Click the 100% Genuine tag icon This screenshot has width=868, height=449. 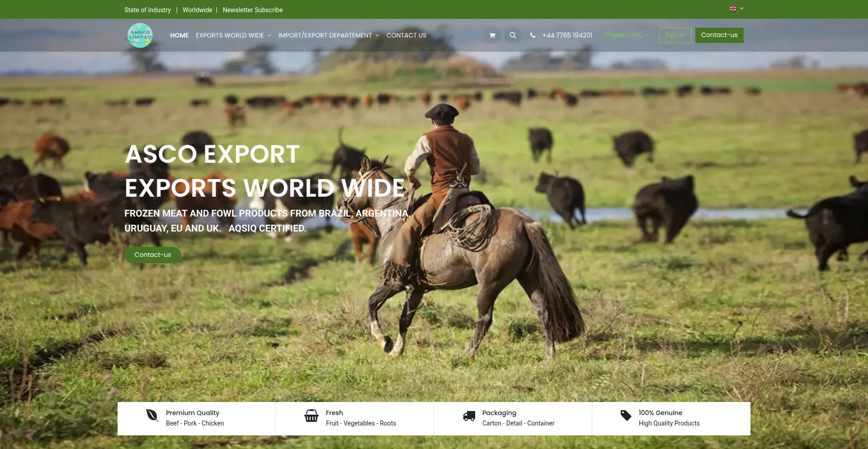pyautogui.click(x=626, y=415)
